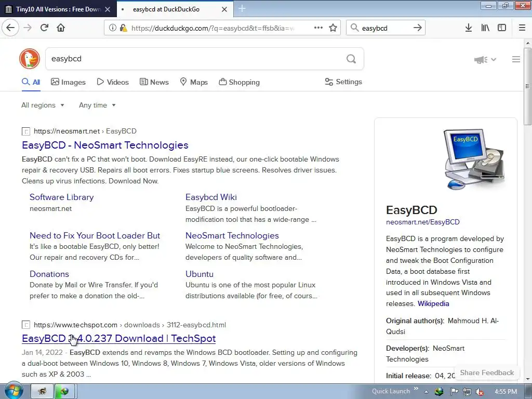Open the Wikipedia link in info panel

click(x=433, y=303)
